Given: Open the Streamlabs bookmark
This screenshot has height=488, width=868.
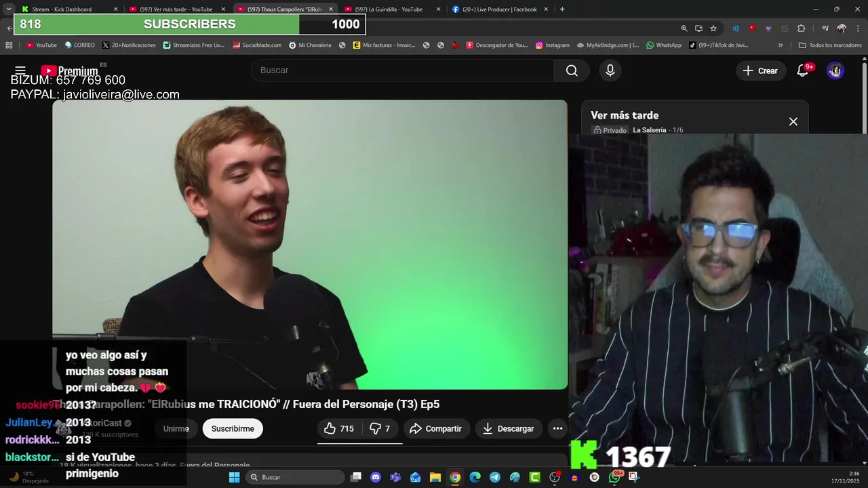Looking at the screenshot, I should 193,45.
